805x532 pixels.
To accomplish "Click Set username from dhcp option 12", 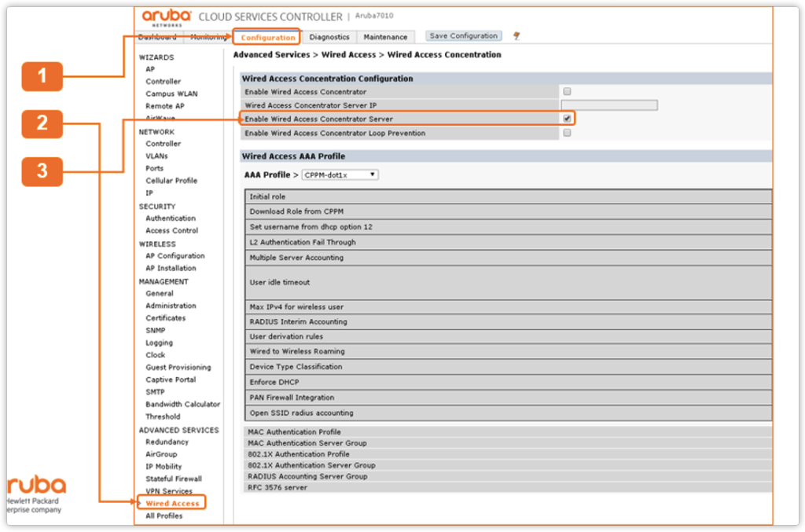I will (x=509, y=227).
